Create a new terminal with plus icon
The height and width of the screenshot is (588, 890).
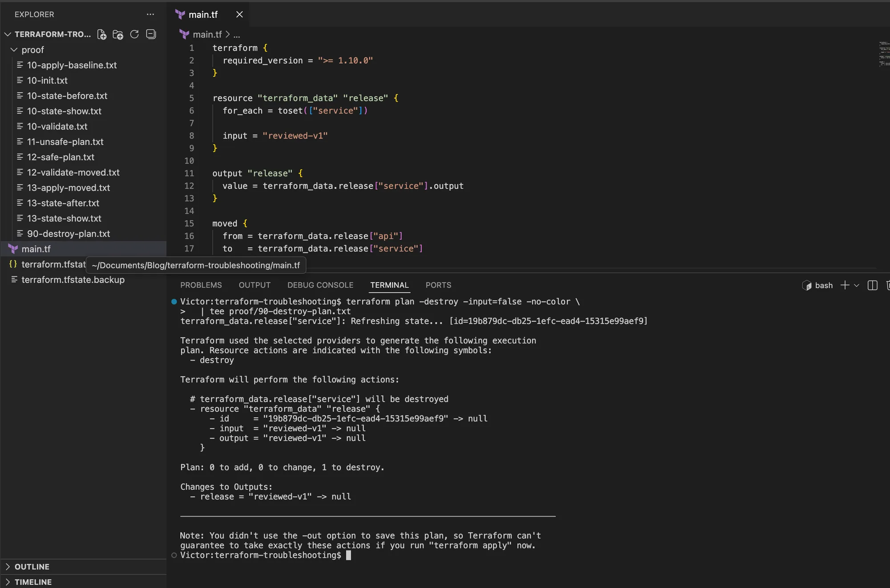point(845,285)
